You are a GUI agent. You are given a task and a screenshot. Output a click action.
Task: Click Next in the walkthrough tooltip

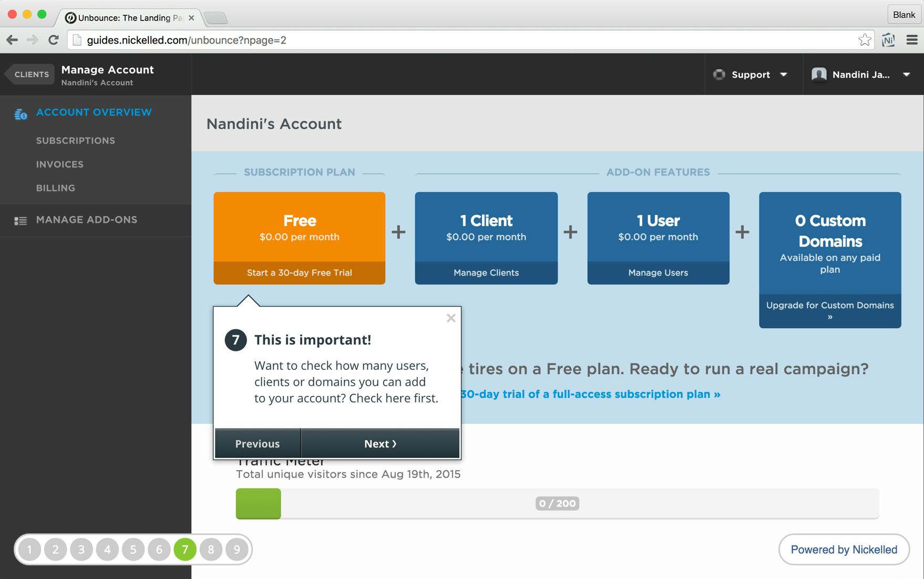tap(380, 443)
